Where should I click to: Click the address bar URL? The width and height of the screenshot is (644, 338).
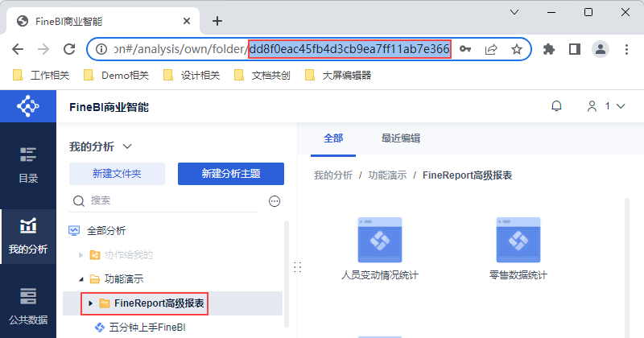tap(281, 49)
